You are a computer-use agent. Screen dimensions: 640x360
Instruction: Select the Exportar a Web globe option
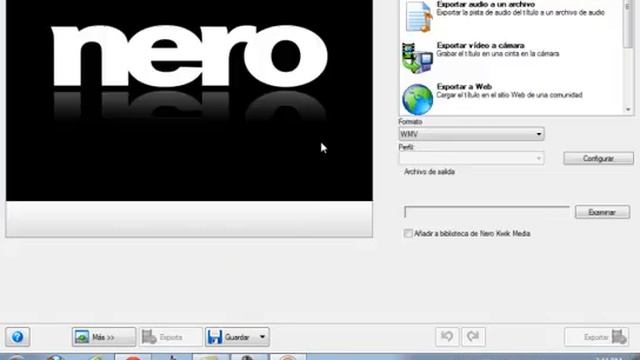point(511,98)
